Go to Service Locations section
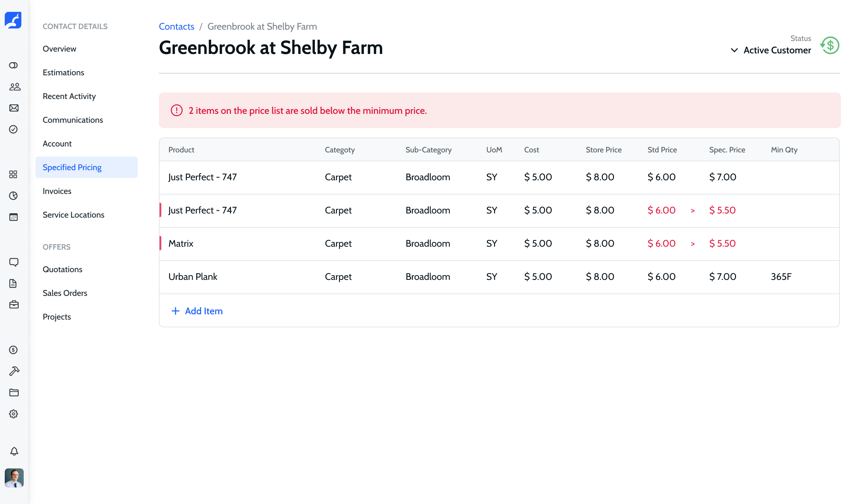 click(73, 215)
